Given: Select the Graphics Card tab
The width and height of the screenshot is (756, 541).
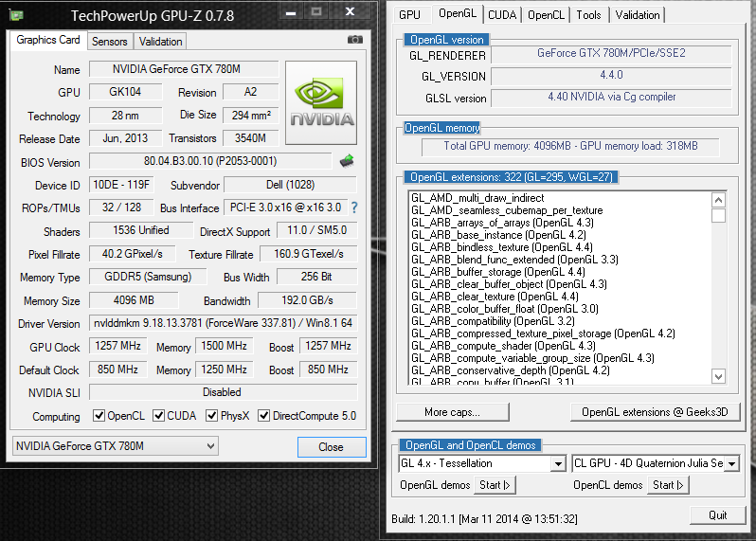Looking at the screenshot, I should tap(48, 40).
